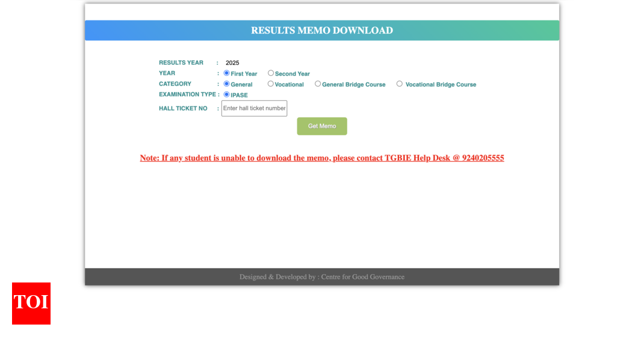Click the EXAMINATION TYPE label

coord(187,94)
